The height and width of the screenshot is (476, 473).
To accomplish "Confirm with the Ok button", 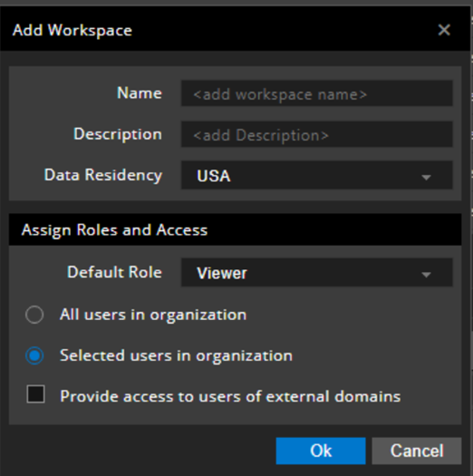I will [x=321, y=451].
